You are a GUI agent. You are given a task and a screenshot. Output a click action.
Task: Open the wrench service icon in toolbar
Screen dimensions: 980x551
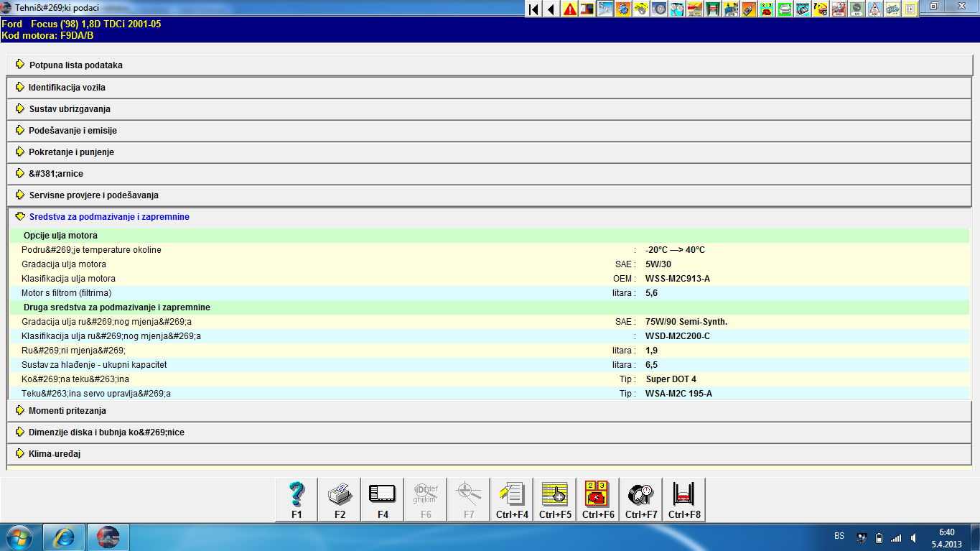point(605,9)
